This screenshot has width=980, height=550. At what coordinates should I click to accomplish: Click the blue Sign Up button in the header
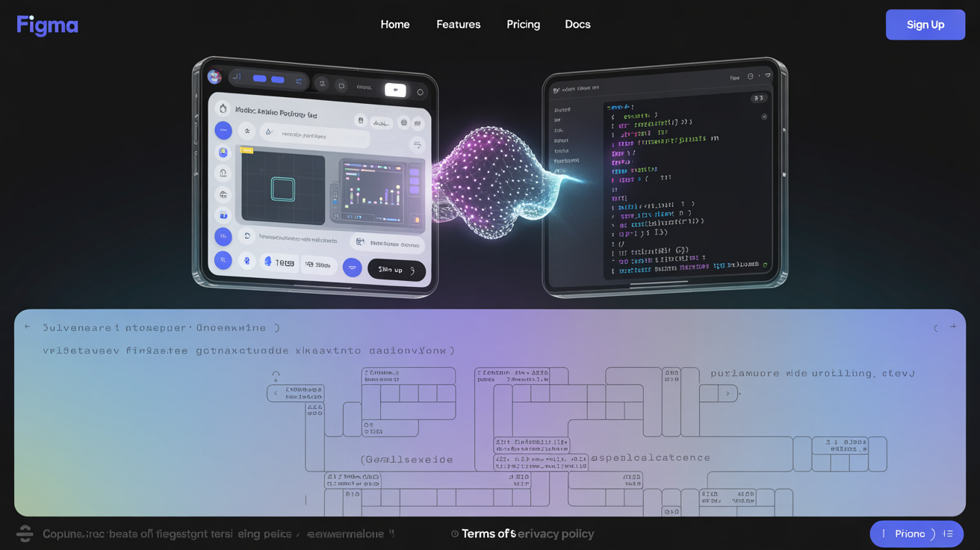tap(925, 25)
